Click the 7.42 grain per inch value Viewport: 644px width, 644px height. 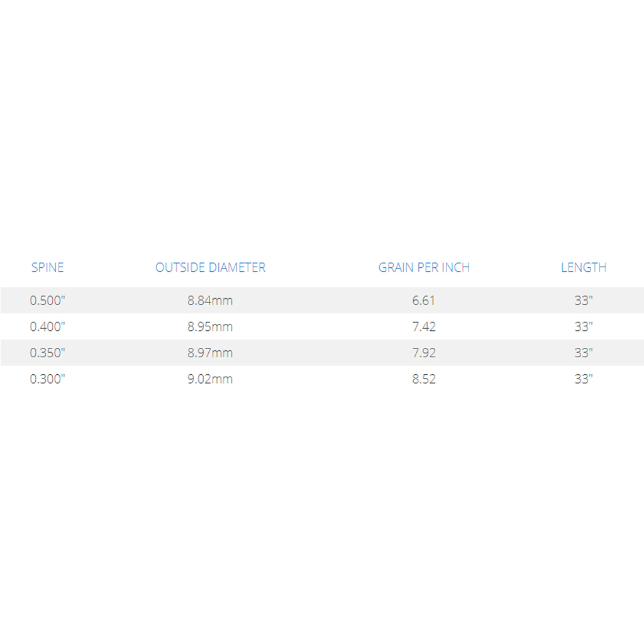(424, 326)
